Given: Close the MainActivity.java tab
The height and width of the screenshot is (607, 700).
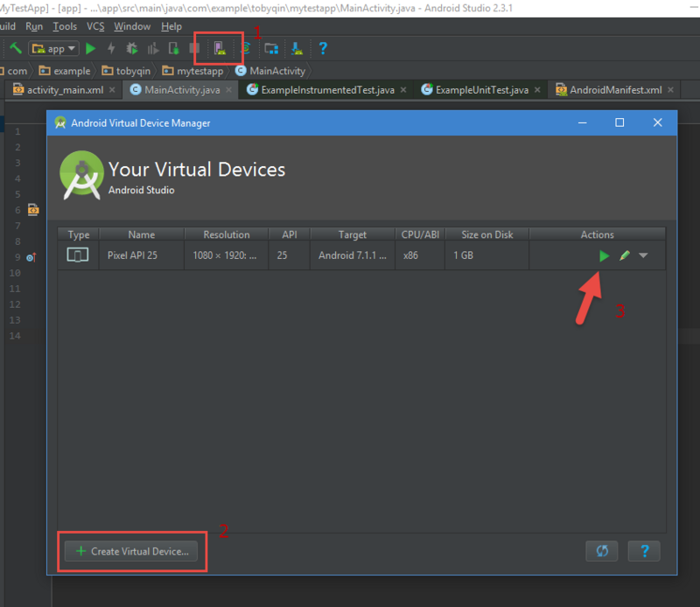Looking at the screenshot, I should pos(228,90).
